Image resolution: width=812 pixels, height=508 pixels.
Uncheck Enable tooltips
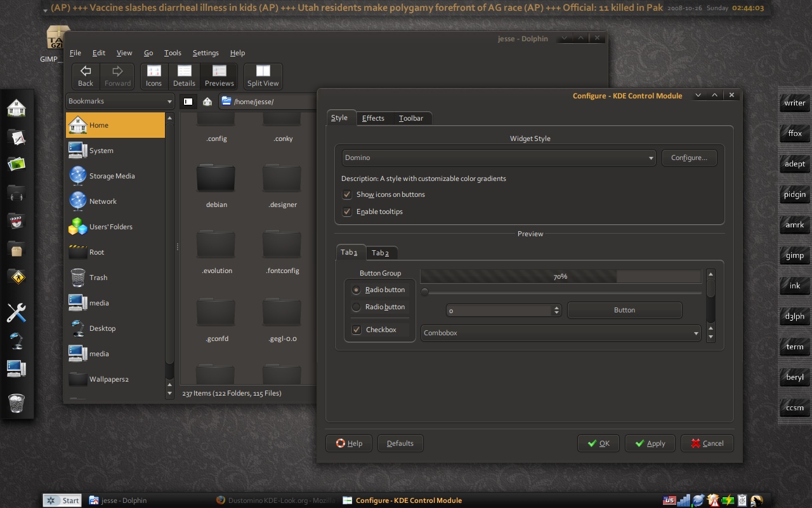347,211
